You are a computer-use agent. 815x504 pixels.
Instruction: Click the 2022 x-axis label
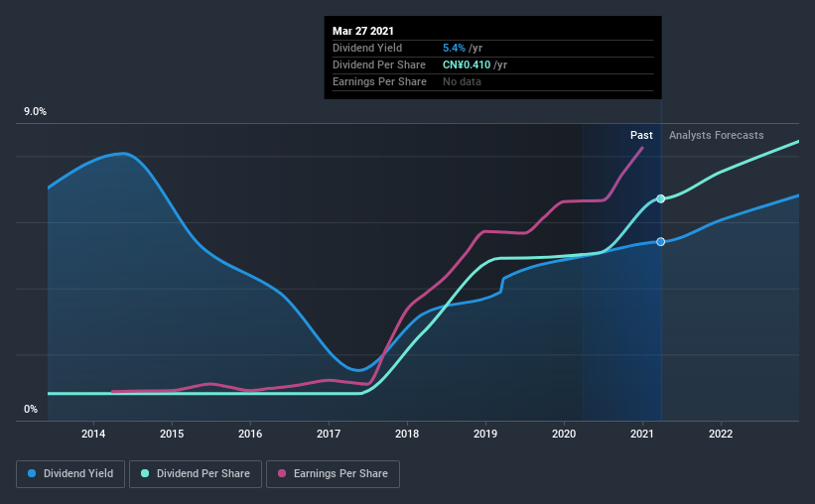[x=721, y=434]
